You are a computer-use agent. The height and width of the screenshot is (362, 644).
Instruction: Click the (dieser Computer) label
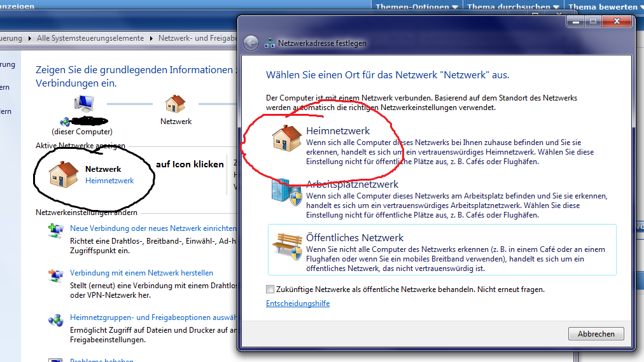tap(82, 132)
